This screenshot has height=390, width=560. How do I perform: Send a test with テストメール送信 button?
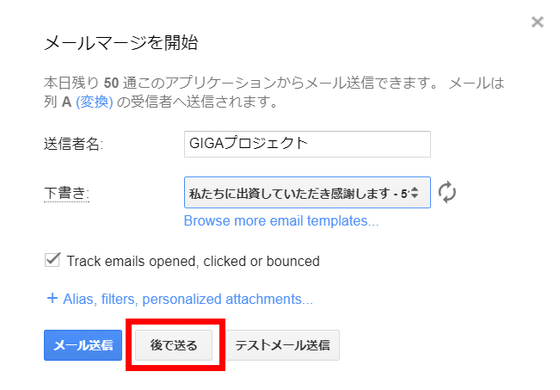click(x=282, y=345)
